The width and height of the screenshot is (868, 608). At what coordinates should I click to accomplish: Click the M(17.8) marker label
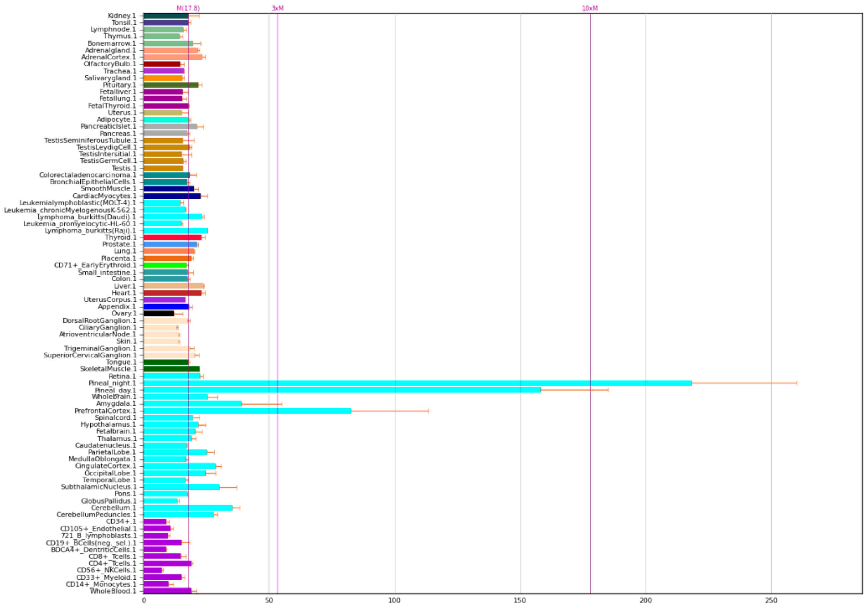[188, 8]
